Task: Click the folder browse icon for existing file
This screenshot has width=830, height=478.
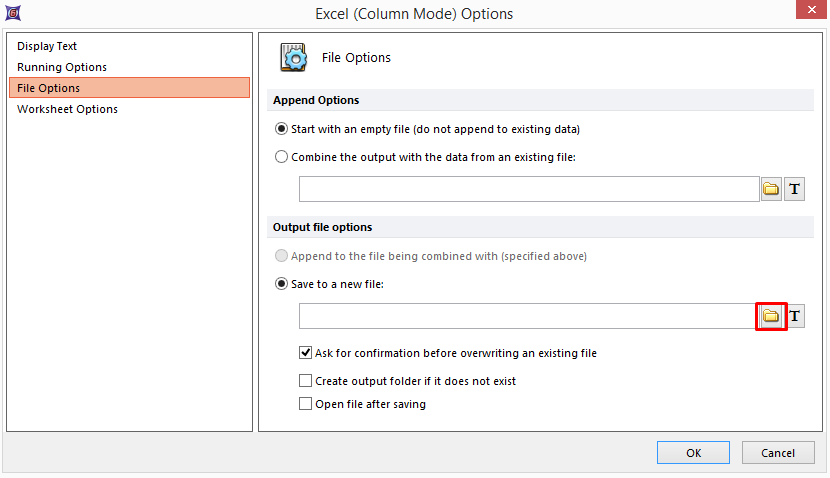Action: coord(771,189)
